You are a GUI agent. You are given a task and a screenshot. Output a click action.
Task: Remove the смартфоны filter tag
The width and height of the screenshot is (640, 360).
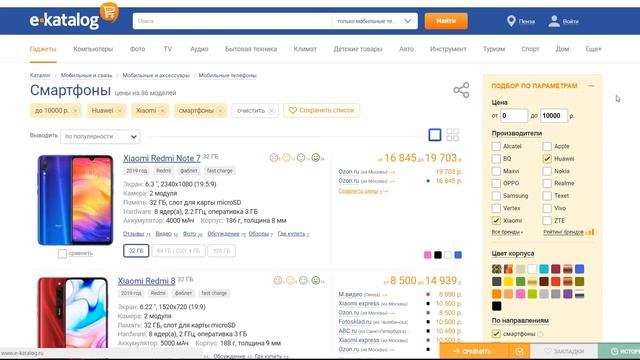(220, 111)
